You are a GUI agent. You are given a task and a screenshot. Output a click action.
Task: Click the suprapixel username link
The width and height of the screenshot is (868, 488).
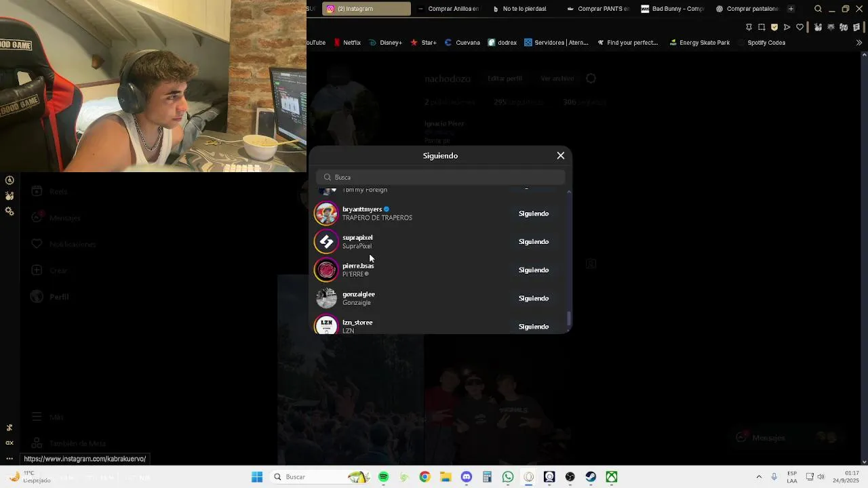[357, 237]
